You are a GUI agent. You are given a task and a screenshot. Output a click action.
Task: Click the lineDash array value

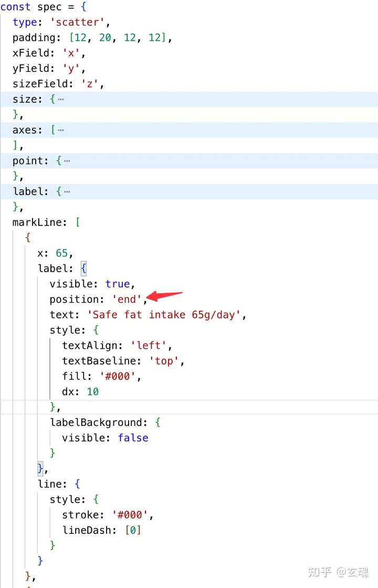click(x=133, y=530)
